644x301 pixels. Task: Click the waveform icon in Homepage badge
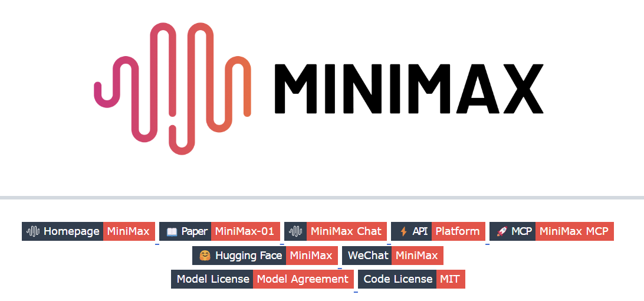(x=33, y=231)
